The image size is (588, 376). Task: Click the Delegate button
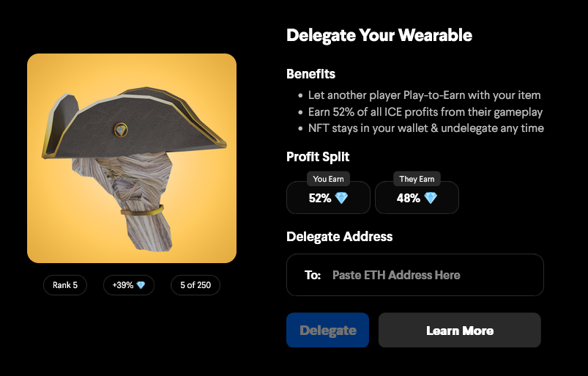coord(327,330)
